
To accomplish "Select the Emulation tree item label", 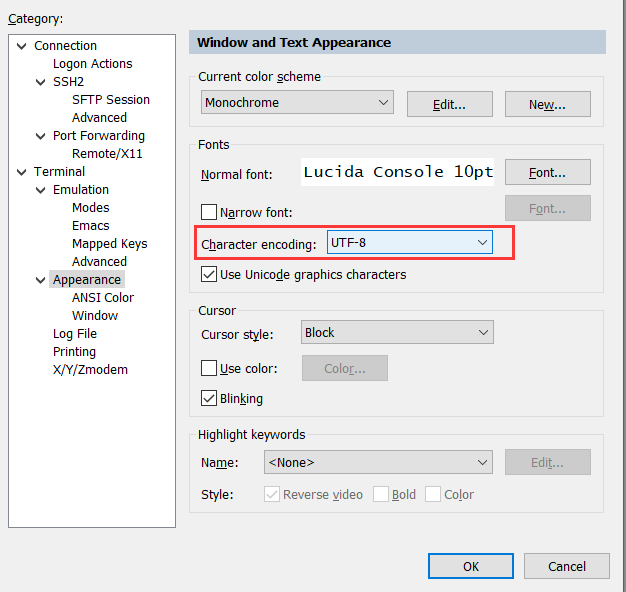I will click(81, 190).
